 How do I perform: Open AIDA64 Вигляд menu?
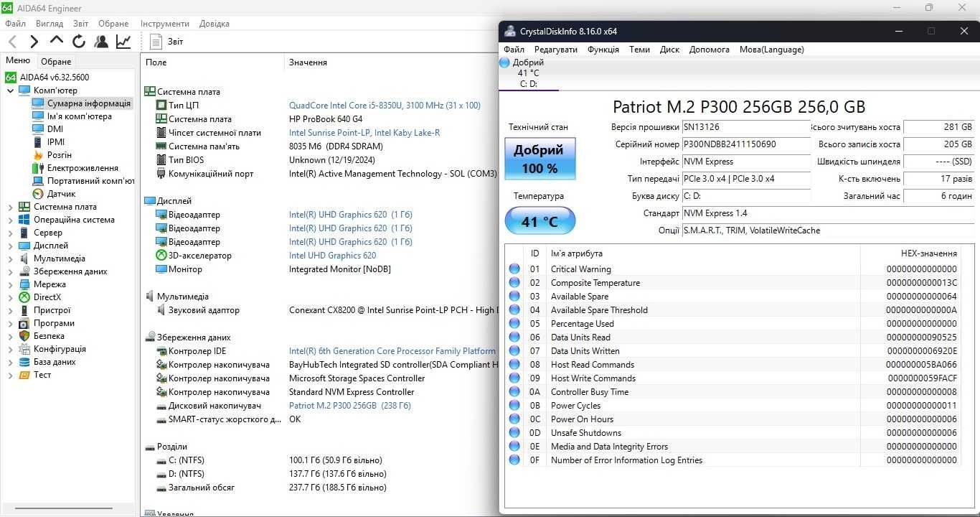pos(50,24)
